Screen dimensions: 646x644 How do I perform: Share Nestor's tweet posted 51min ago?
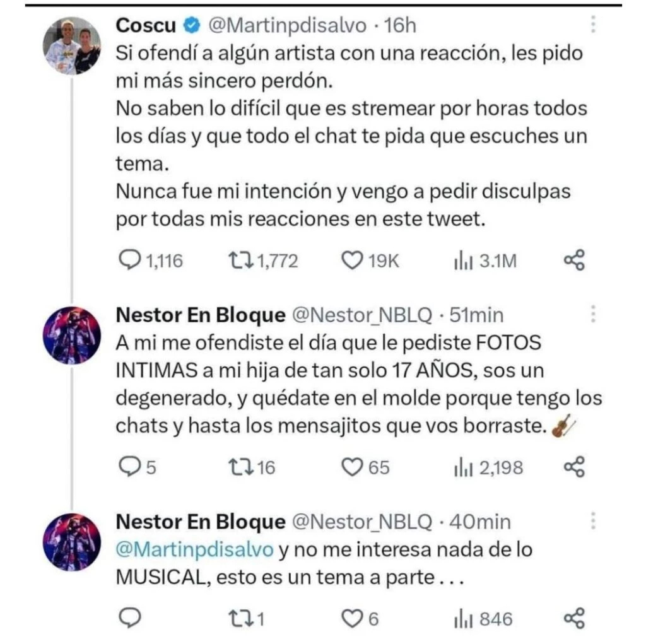[573, 467]
